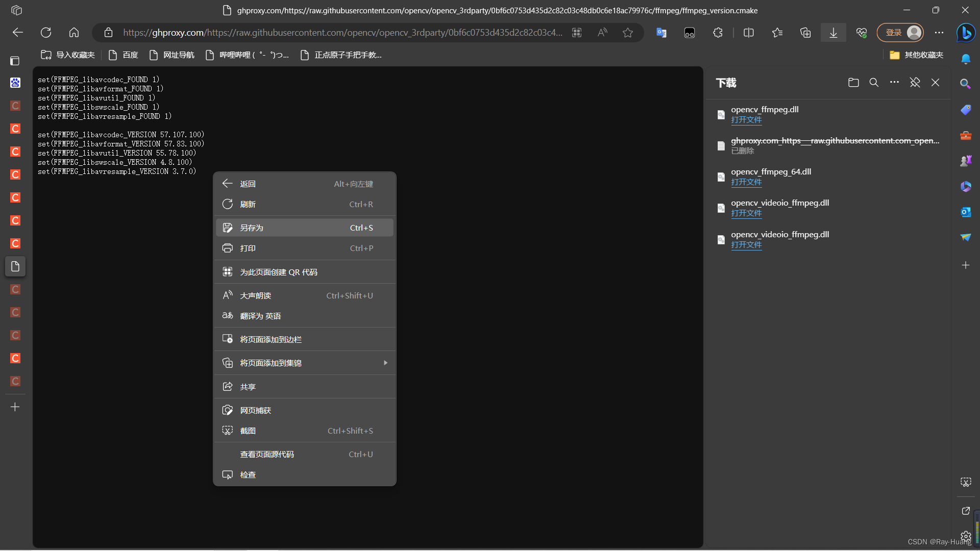The width and height of the screenshot is (980, 551).
Task: Toggle the downloads toolbar button
Action: pyautogui.click(x=834, y=33)
